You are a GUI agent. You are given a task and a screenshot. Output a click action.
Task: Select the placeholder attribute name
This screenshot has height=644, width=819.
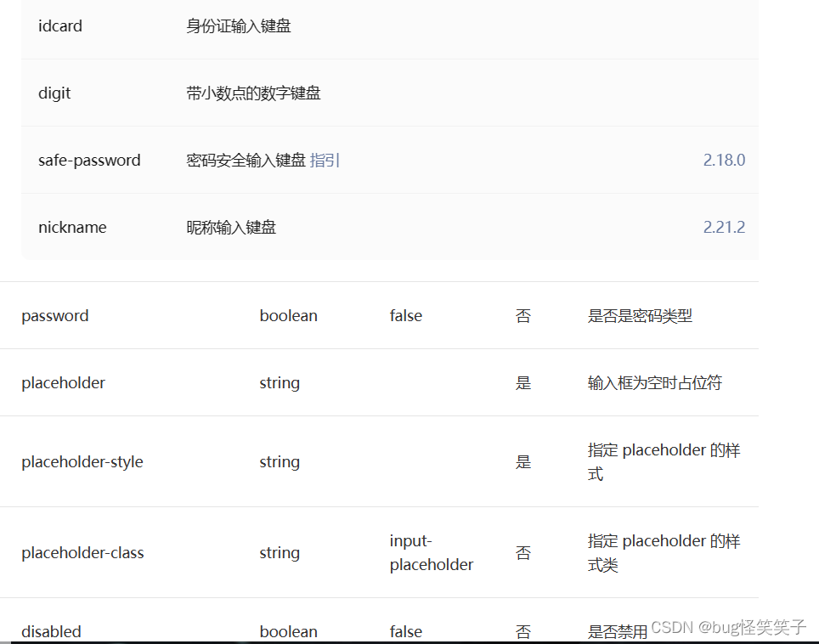click(63, 383)
